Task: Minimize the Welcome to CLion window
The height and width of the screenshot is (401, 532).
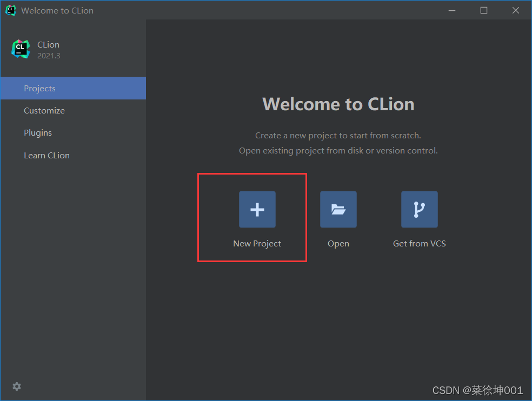Action: pos(452,10)
